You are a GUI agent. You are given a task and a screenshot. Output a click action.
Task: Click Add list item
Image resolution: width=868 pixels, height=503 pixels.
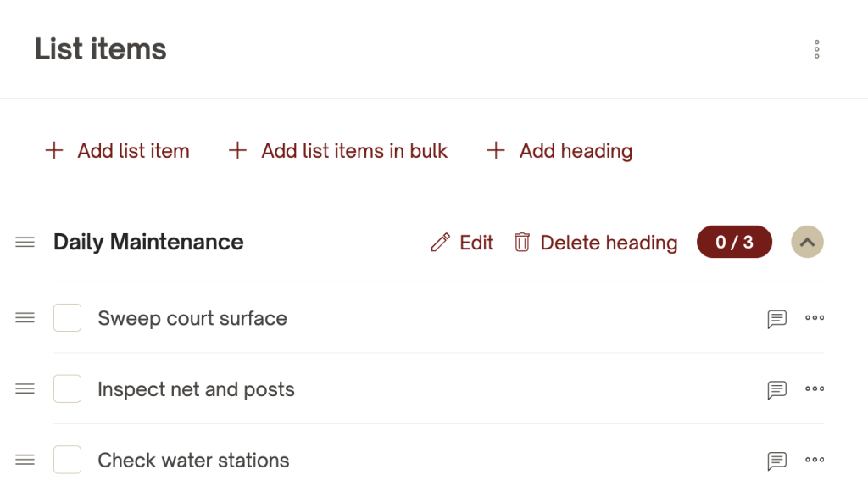117,151
